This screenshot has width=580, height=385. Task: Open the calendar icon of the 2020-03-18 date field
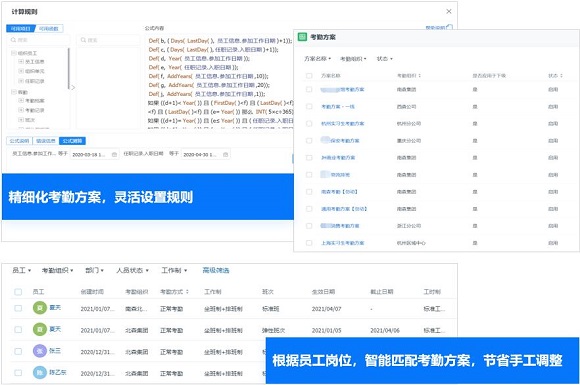tap(114, 154)
